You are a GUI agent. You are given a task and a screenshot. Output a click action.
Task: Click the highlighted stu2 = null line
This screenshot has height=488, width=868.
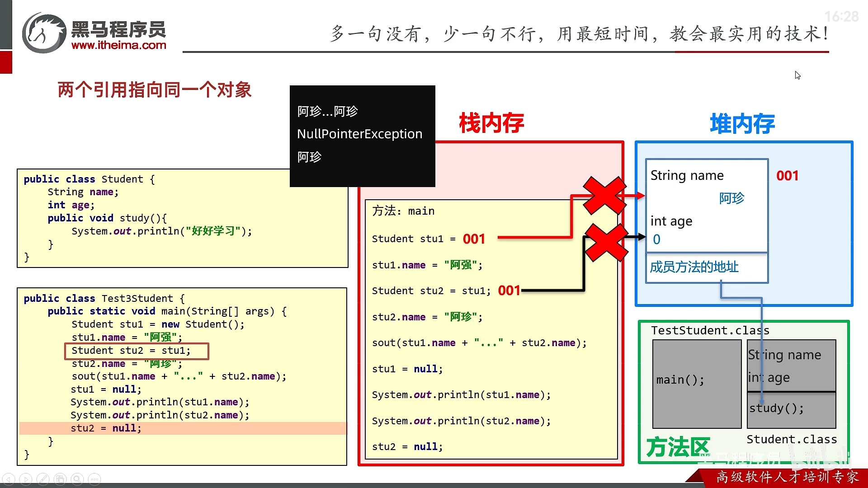(x=106, y=428)
